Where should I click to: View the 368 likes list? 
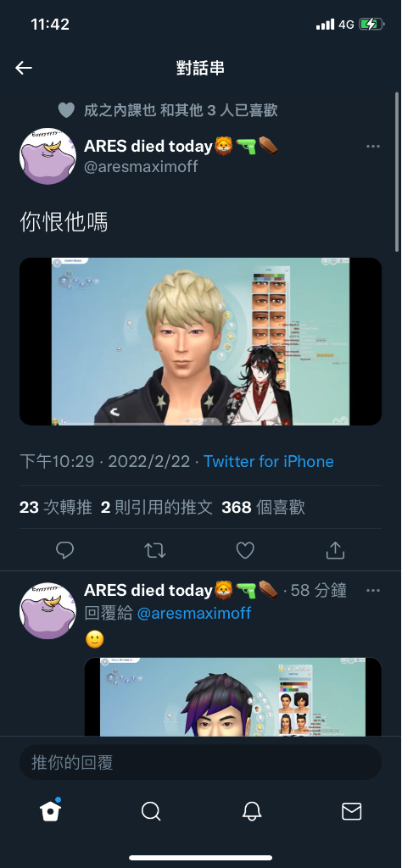click(x=263, y=507)
